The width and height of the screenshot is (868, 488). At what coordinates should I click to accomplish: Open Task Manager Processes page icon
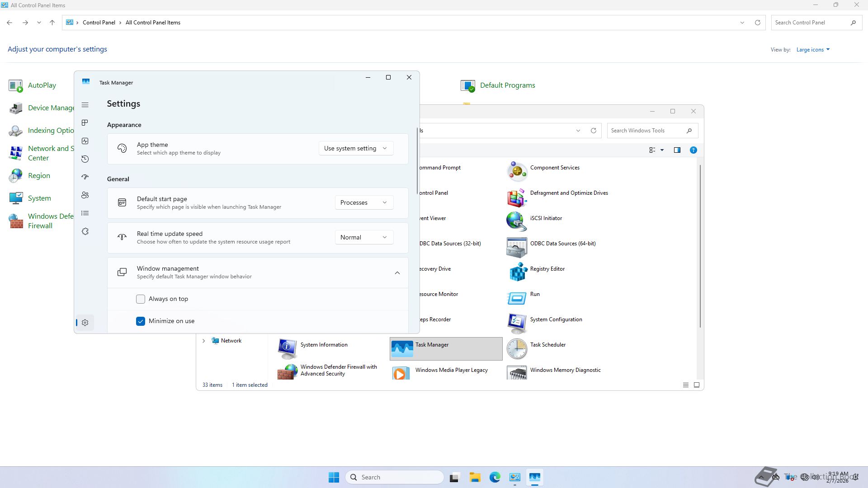click(85, 123)
